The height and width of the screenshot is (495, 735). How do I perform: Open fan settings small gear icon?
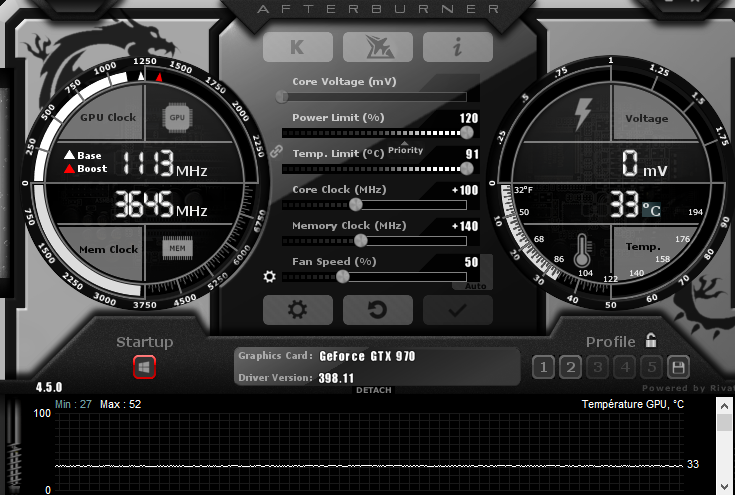tap(270, 277)
